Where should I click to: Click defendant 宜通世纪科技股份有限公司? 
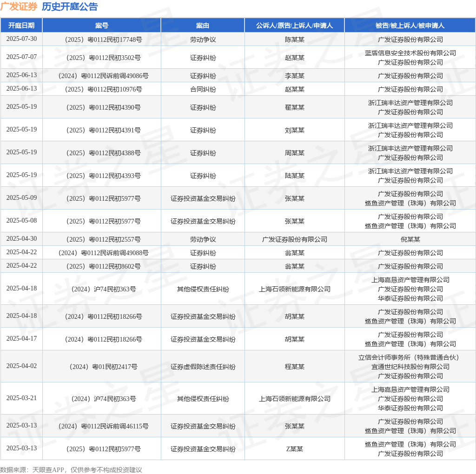(410, 367)
